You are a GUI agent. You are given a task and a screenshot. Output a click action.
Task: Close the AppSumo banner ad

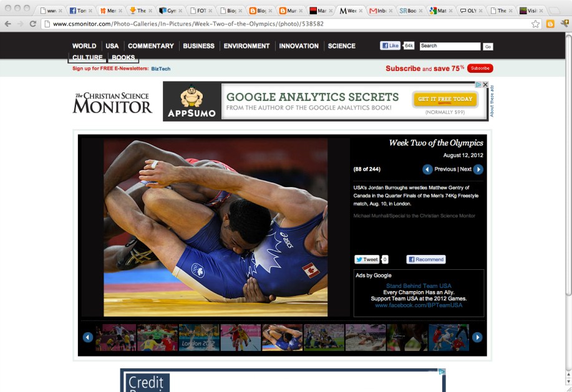click(485, 85)
